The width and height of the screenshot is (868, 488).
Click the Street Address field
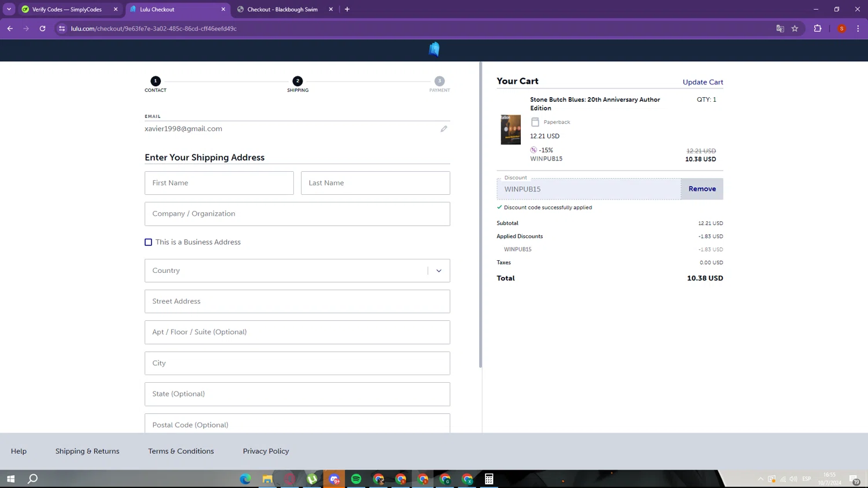[x=297, y=301]
